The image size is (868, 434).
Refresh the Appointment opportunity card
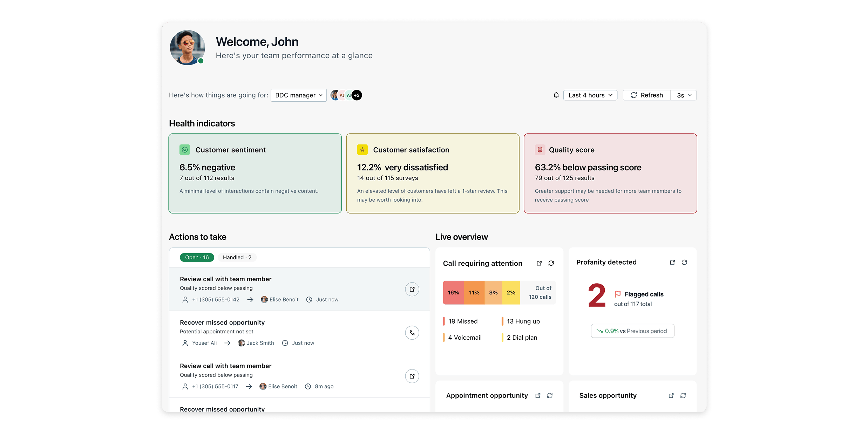(x=550, y=395)
